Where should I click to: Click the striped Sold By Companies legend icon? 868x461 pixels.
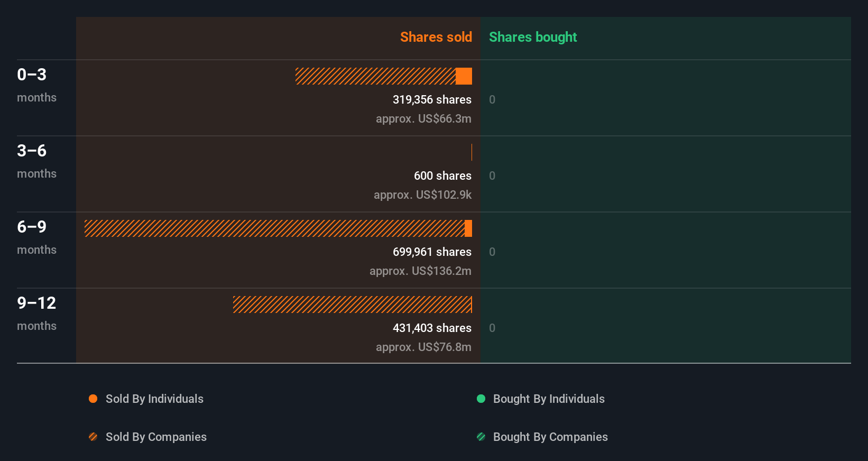click(x=93, y=437)
